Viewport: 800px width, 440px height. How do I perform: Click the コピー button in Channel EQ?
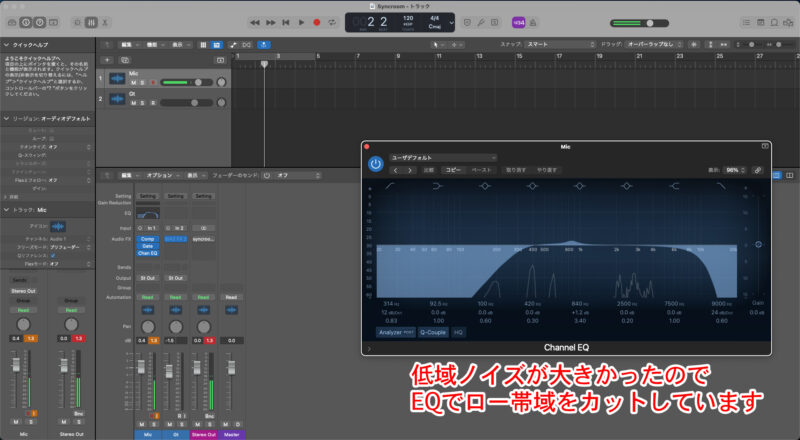coord(453,170)
